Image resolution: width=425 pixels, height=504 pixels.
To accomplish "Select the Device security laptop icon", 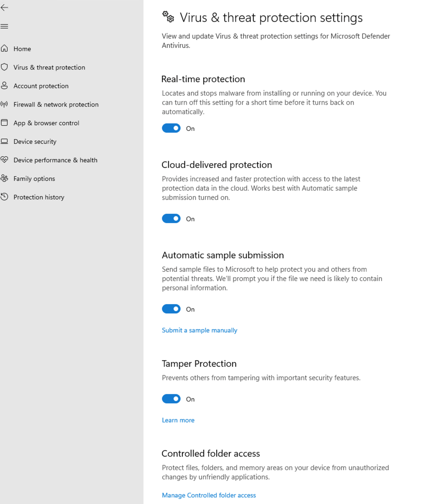I will click(x=5, y=141).
